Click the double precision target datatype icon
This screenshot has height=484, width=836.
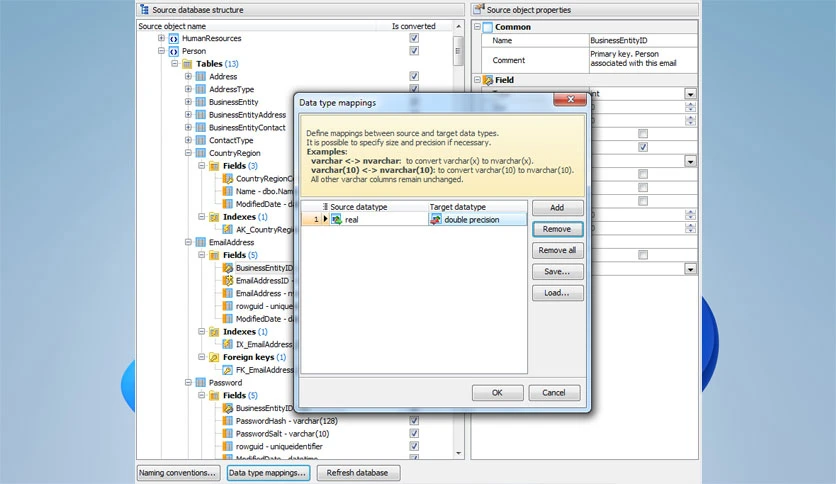pos(436,220)
